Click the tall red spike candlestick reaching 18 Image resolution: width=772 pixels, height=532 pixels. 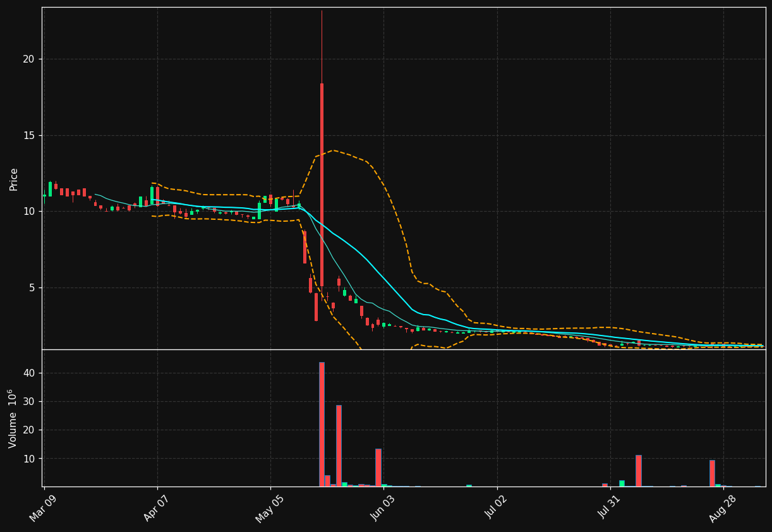point(322,184)
